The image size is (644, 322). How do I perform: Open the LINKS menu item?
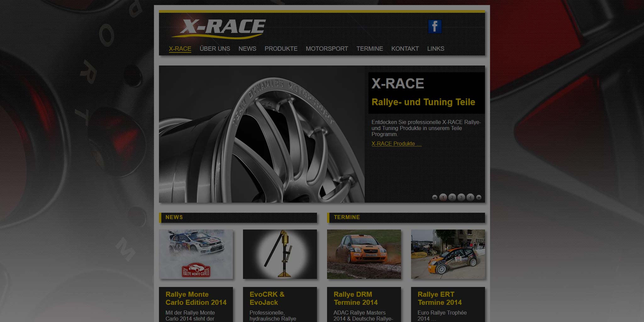(x=436, y=49)
